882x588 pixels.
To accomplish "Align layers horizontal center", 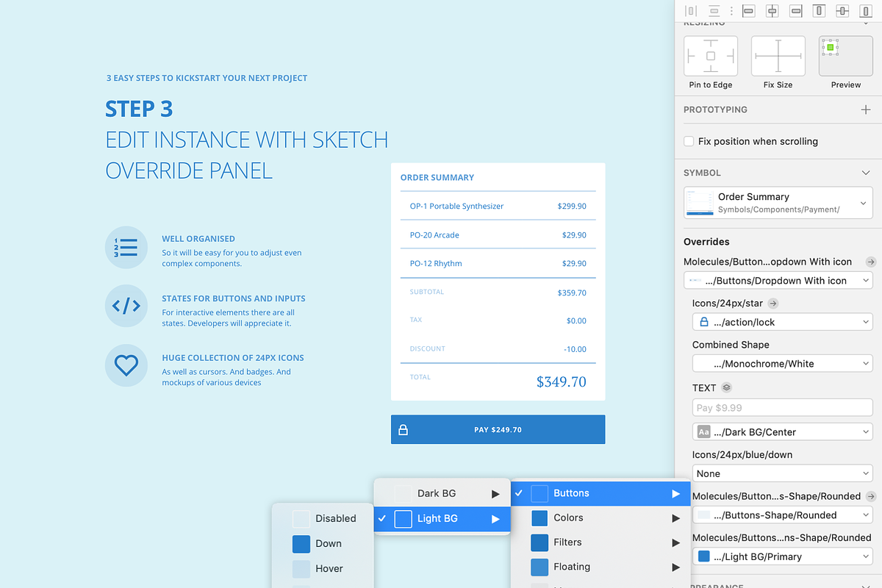I will pos(772,11).
